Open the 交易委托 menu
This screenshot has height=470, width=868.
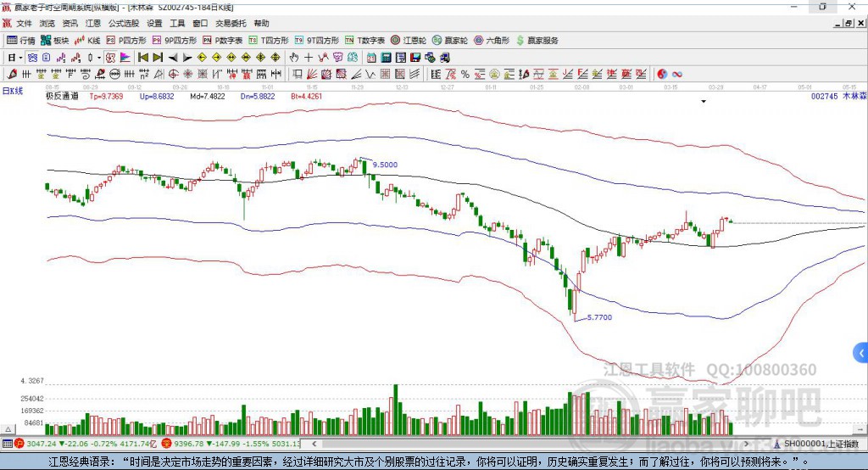coord(231,23)
